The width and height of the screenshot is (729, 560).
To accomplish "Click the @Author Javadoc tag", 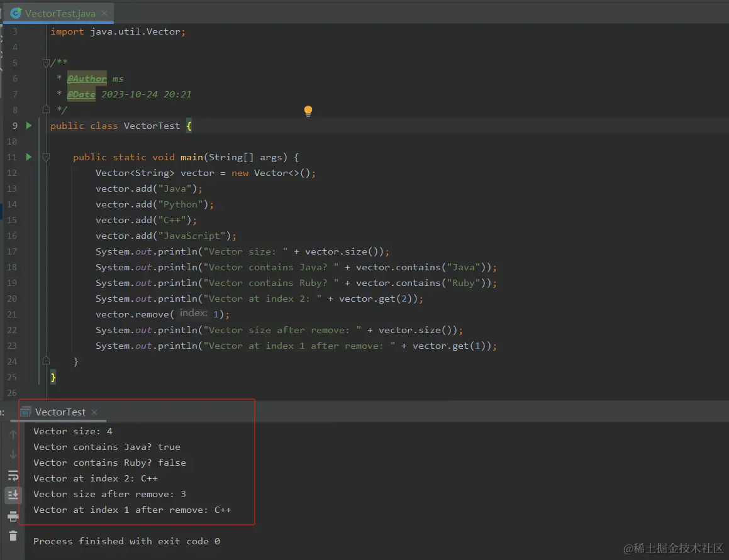I will tap(86, 79).
